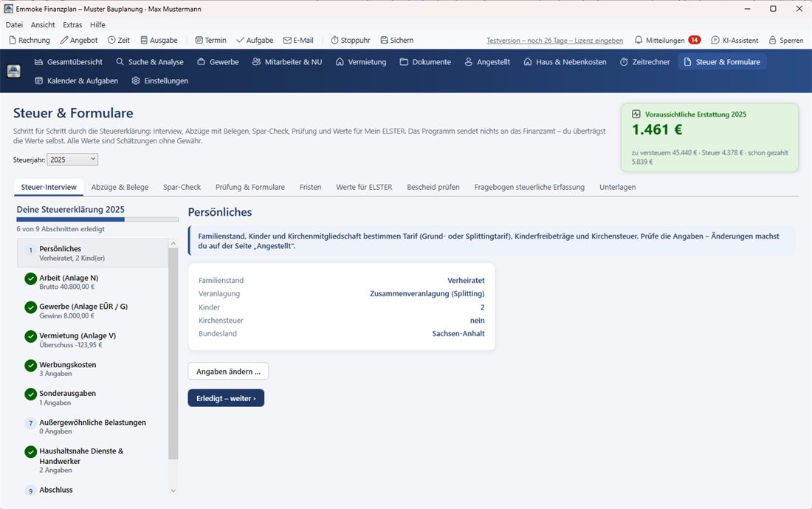This screenshot has width=812, height=509.
Task: Go to Gesamtübersicht dashboard
Action: tap(69, 61)
